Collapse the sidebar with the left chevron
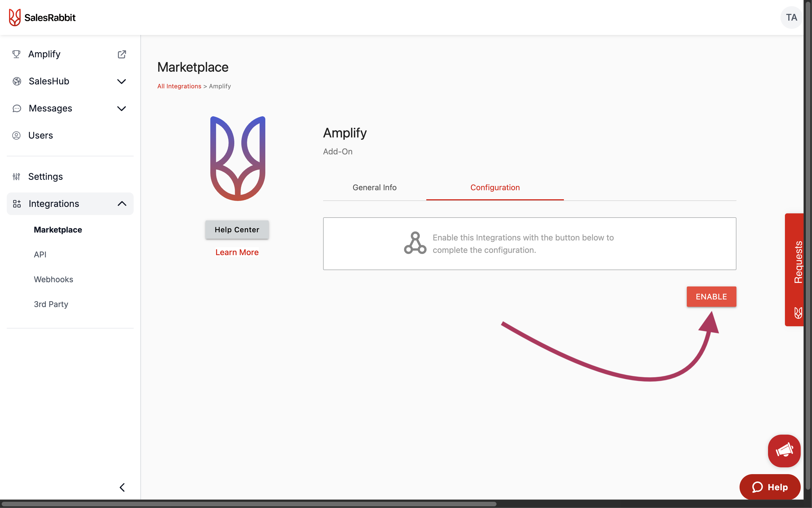This screenshot has width=812, height=508. 122,487
